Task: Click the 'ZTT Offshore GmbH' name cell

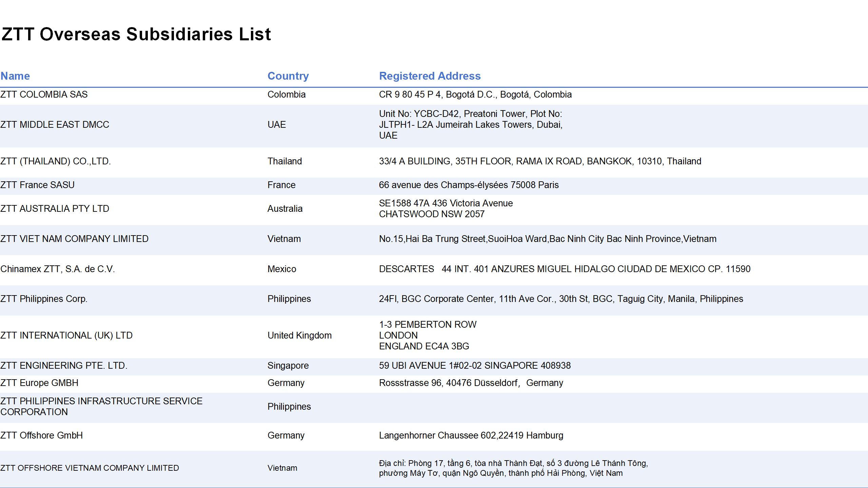Action: click(42, 435)
